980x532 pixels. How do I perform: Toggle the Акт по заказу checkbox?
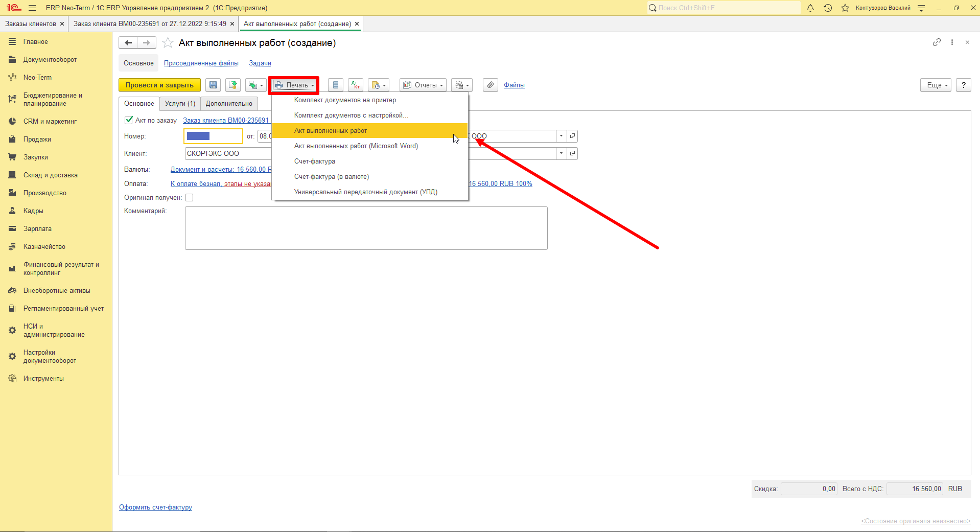coord(129,120)
